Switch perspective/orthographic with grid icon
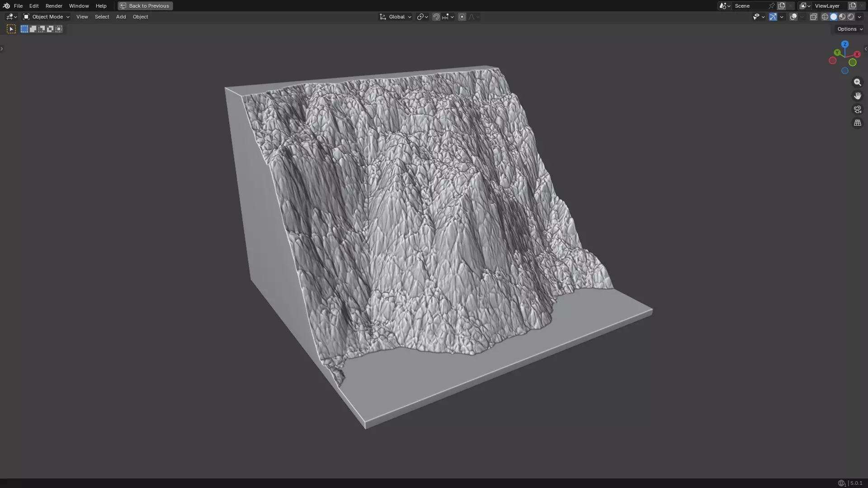 click(857, 123)
